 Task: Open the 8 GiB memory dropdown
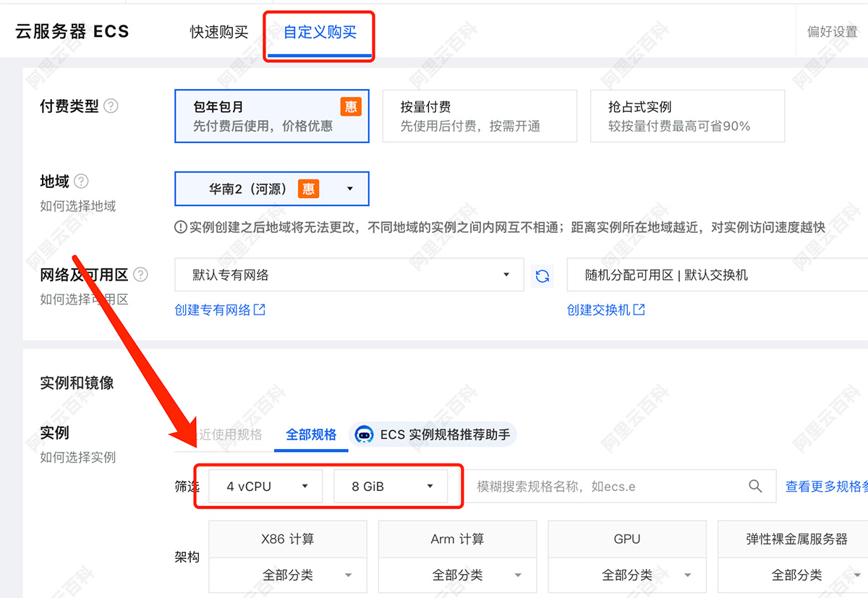391,487
